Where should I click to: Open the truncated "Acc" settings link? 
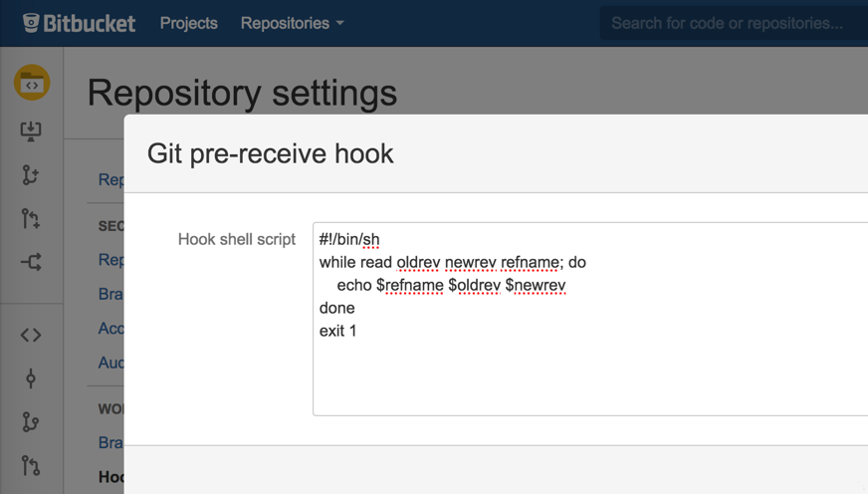pos(110,329)
